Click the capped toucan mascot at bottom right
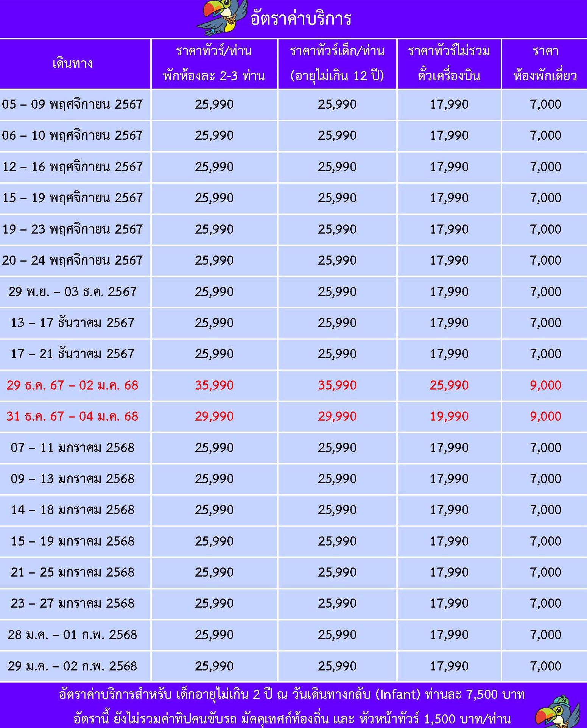This screenshot has height=728, width=587. [557, 712]
